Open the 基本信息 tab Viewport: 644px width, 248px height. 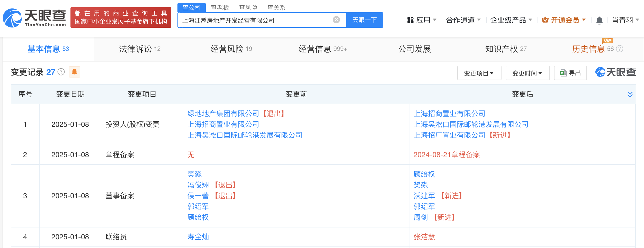pos(48,49)
